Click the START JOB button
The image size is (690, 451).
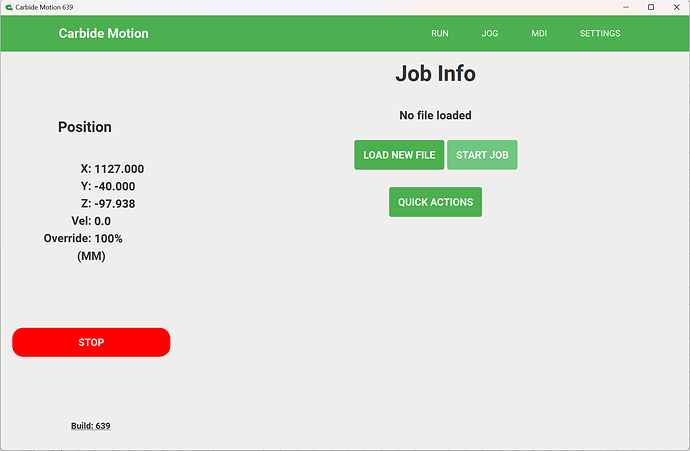pos(482,155)
